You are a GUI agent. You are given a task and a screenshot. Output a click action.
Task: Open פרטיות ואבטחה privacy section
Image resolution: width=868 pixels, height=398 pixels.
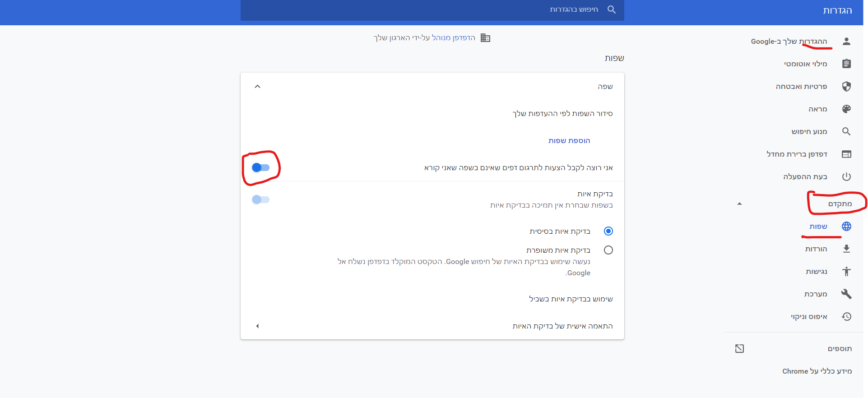(802, 87)
